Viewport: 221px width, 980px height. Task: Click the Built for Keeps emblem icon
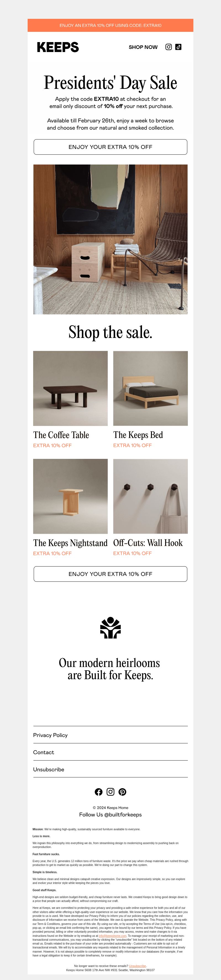point(110,628)
